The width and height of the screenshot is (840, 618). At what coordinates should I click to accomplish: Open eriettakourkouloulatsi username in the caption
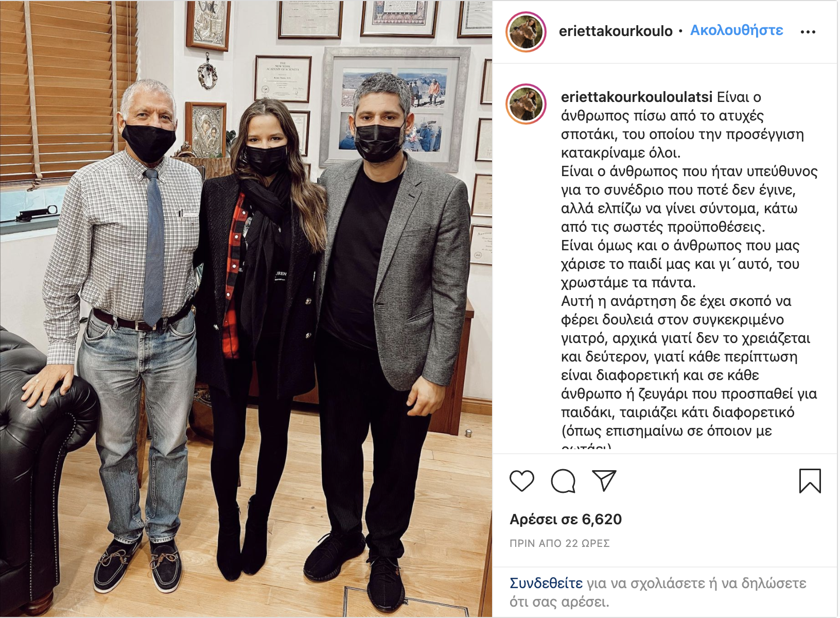pos(637,97)
